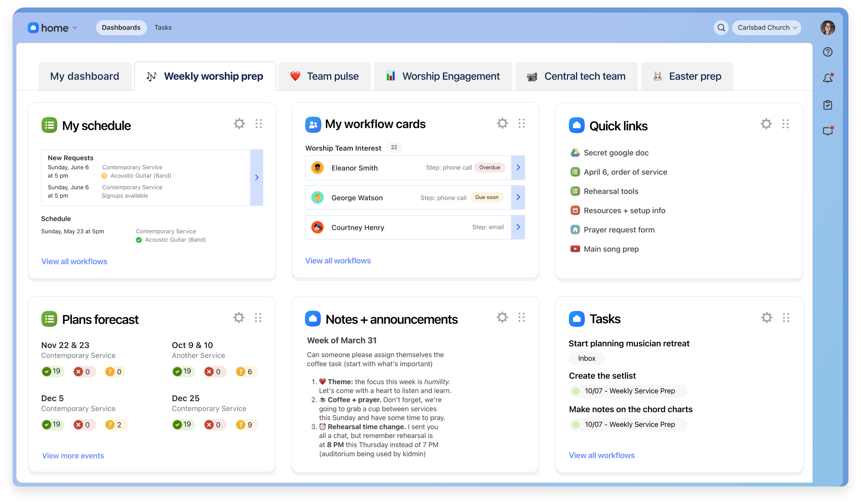Click declined count badge for Oct 9 & 10
This screenshot has height=504, width=861.
(x=214, y=372)
